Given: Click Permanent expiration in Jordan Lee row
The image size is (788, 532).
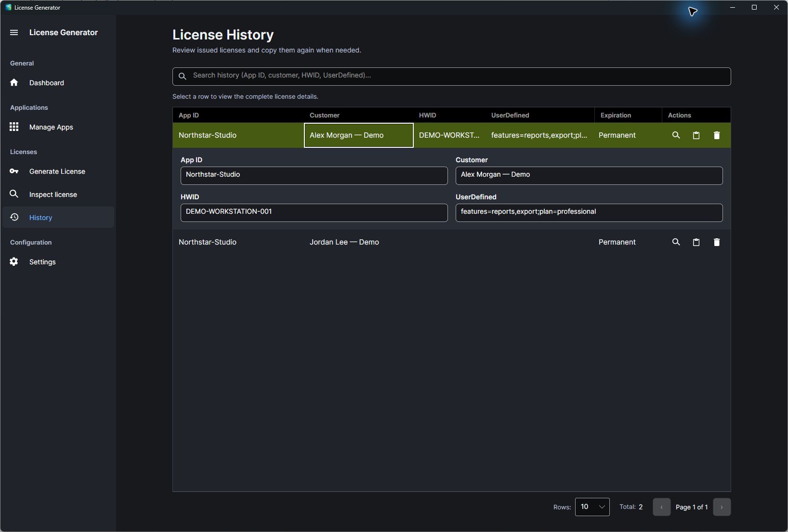Looking at the screenshot, I should pyautogui.click(x=617, y=242).
